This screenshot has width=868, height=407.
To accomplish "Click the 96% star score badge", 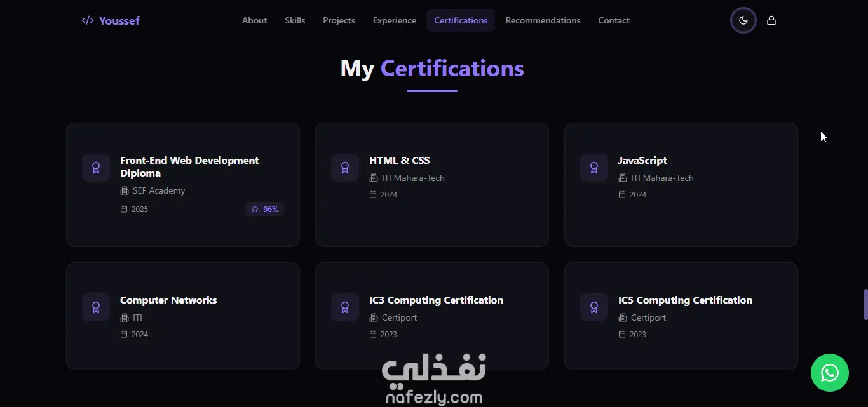I will tap(264, 209).
